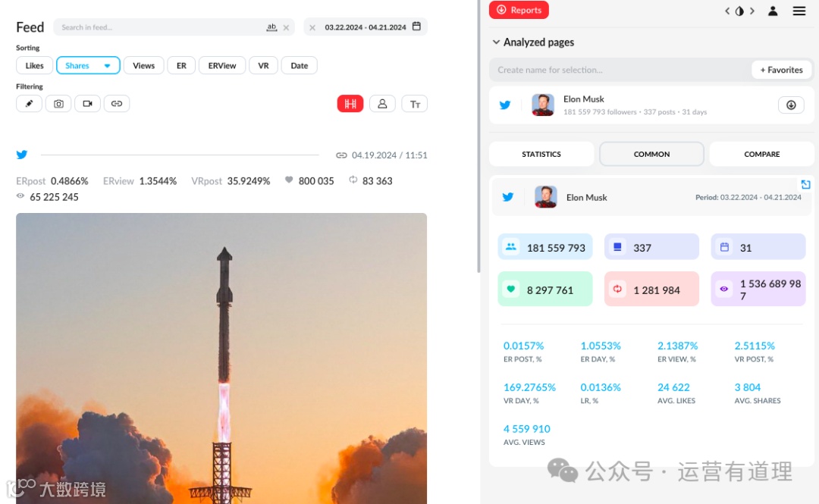Click the feed panel vertical scrollbar
Viewport: 819px width, 504px height.
(479, 136)
